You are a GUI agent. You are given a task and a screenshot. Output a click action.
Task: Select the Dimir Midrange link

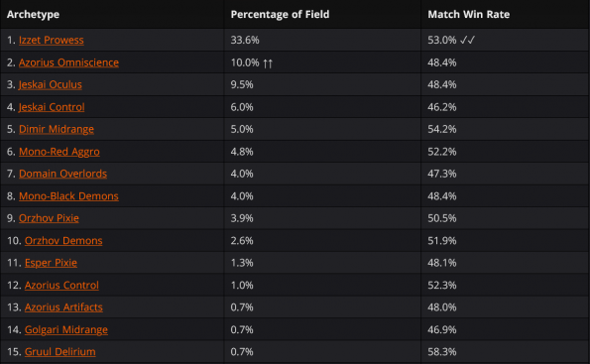57,129
